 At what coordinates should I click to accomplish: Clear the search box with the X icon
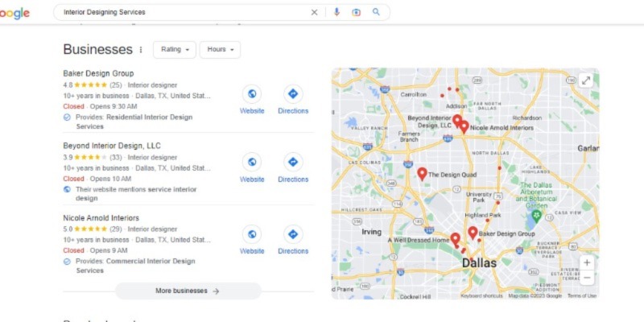pos(314,12)
